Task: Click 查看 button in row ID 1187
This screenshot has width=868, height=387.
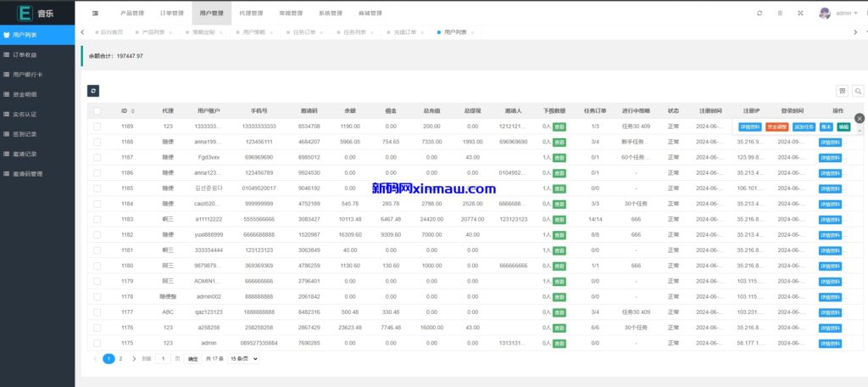Action: point(559,158)
